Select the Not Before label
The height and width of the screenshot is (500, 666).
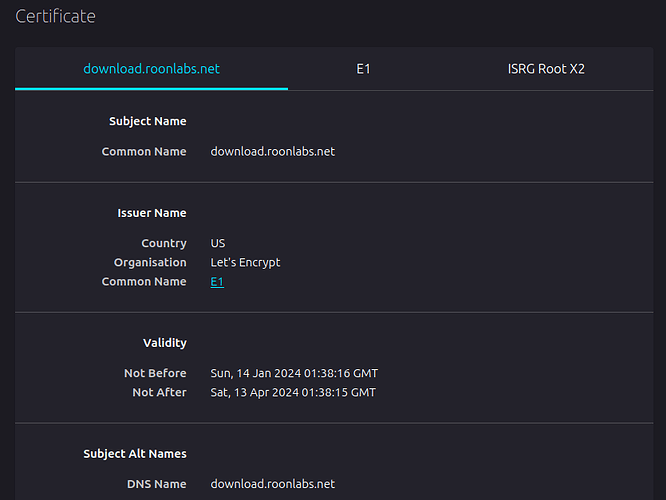155,373
